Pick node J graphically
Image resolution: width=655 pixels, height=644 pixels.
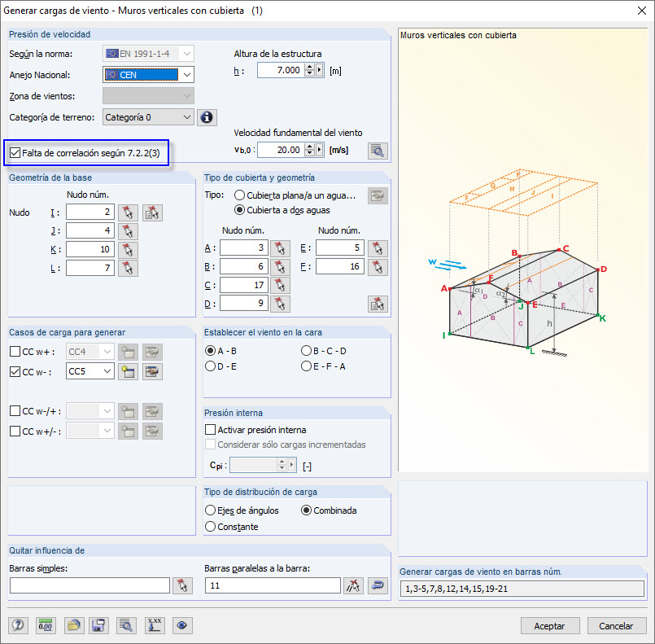[128, 231]
